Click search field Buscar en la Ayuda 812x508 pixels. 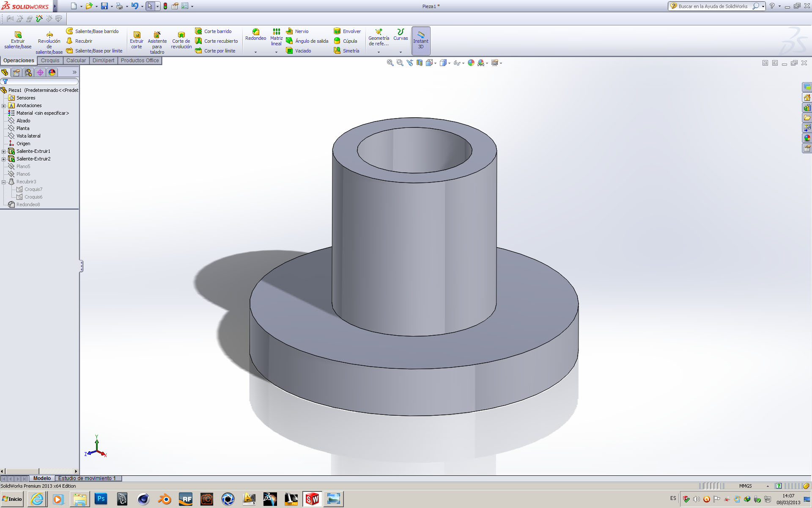pyautogui.click(x=713, y=6)
